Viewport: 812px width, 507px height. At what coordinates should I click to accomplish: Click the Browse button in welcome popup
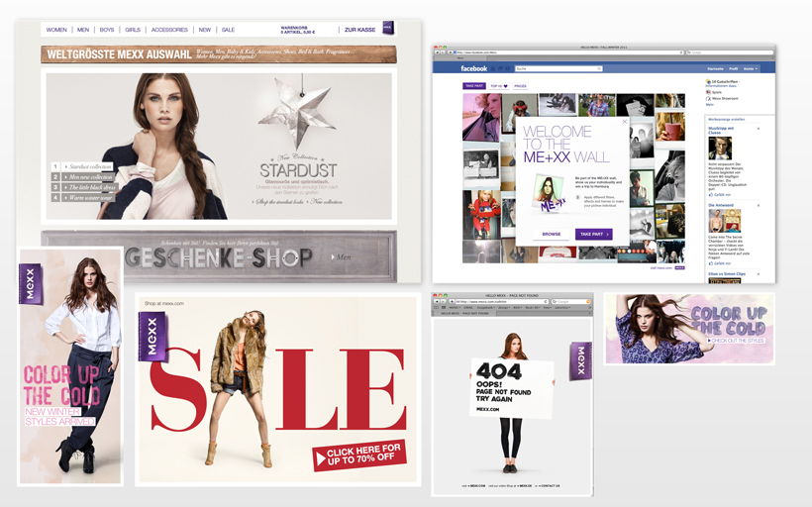click(x=551, y=234)
